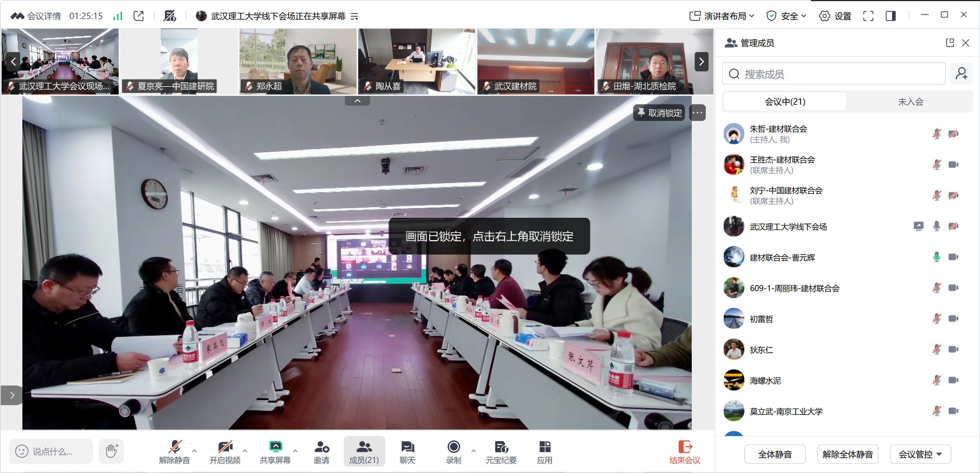Pop out the 管理成员 panel

[x=950, y=43]
